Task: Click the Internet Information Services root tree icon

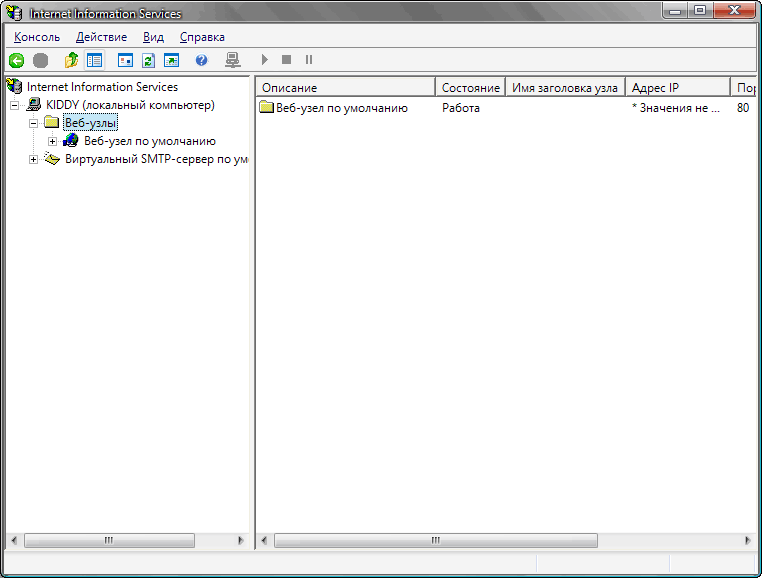Action: [15, 87]
